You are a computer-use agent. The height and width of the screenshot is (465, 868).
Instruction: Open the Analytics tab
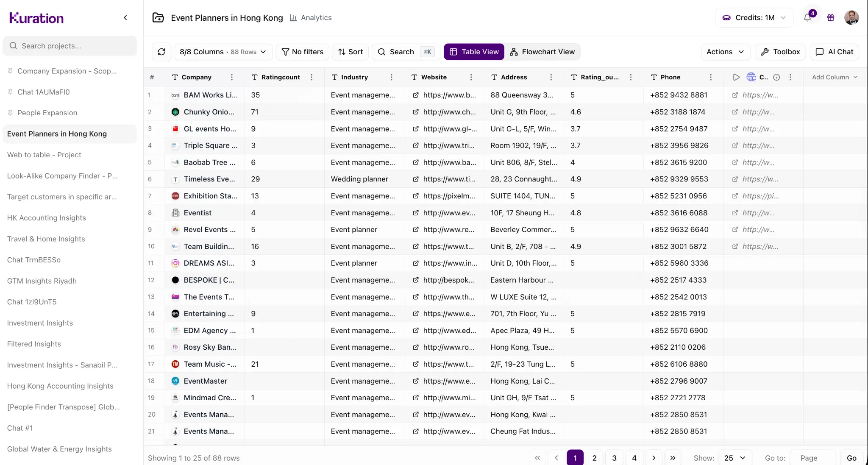click(311, 18)
